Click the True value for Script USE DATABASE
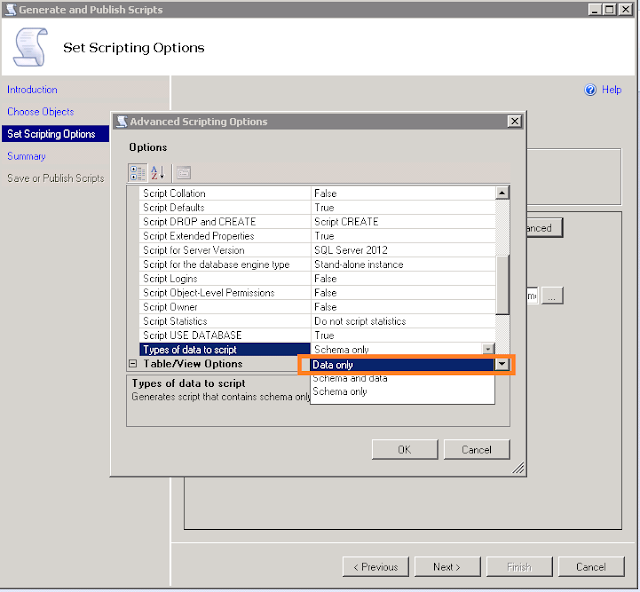This screenshot has width=640, height=592. point(324,335)
